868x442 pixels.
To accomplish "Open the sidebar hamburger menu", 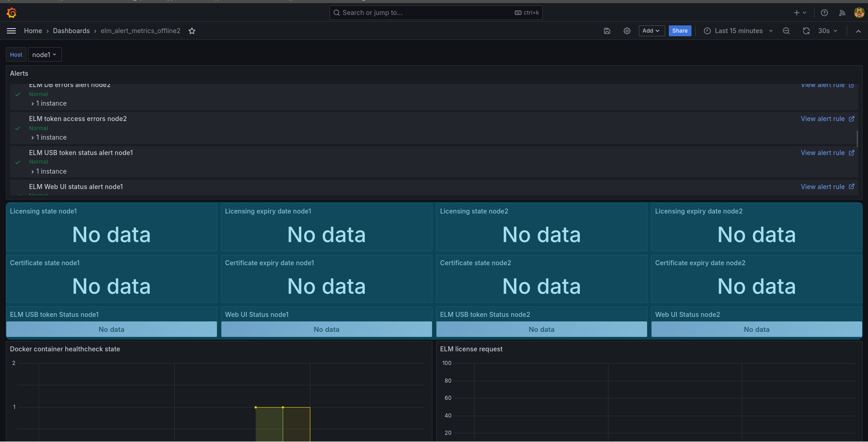I will [x=11, y=31].
